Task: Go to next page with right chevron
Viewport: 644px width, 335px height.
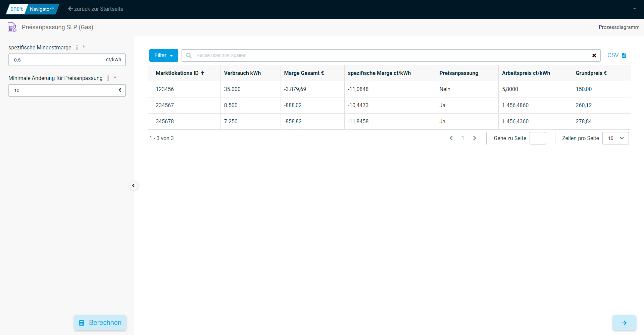Action: (x=475, y=138)
